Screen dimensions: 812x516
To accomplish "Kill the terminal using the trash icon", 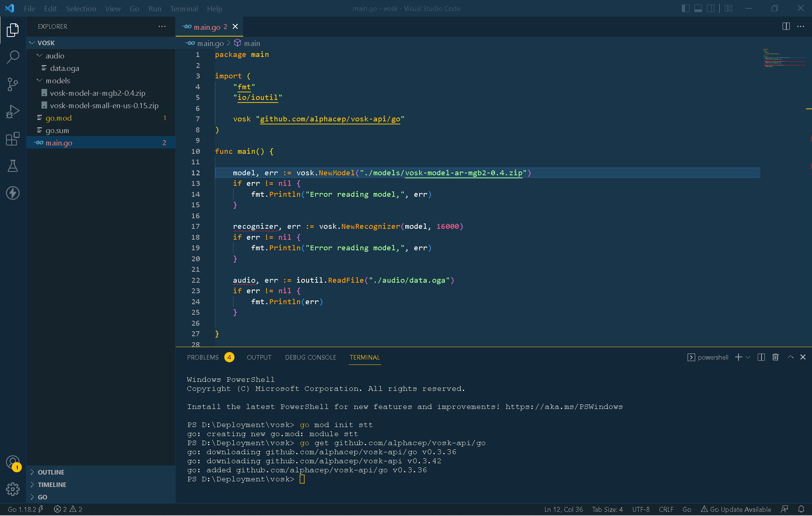I will 775,357.
